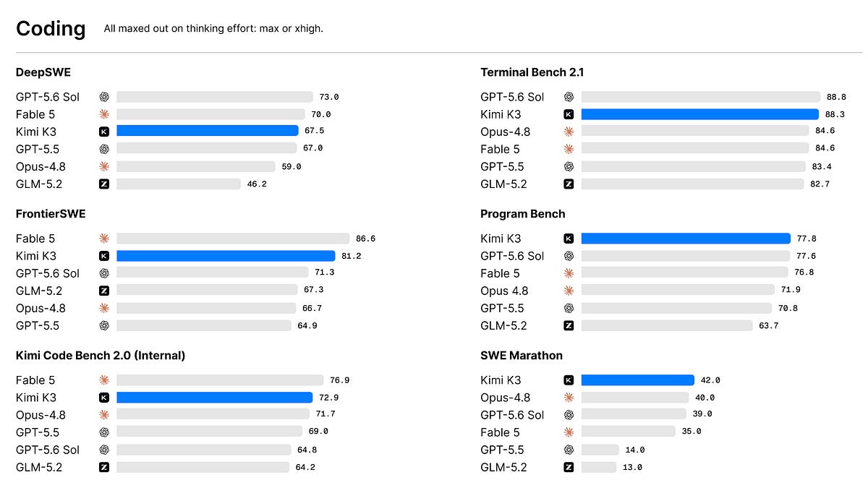Click the Opus 4.8 label in Program Bench
The width and height of the screenshot is (868, 488).
click(x=504, y=291)
